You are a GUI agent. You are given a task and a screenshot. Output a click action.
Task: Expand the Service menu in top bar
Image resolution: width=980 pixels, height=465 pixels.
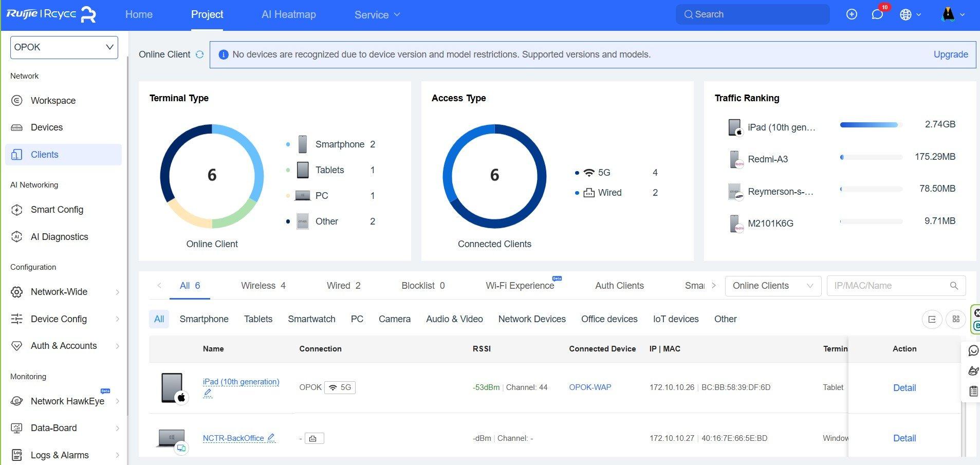pyautogui.click(x=377, y=15)
